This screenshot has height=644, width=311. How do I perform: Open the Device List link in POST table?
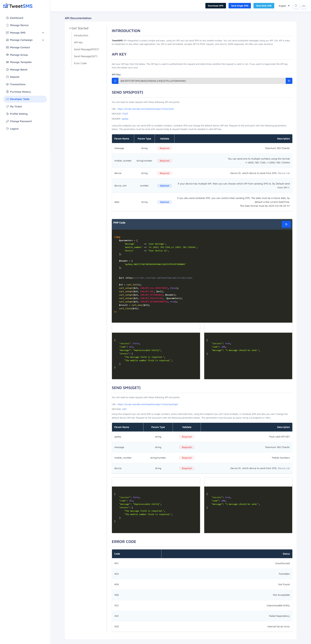283,173
